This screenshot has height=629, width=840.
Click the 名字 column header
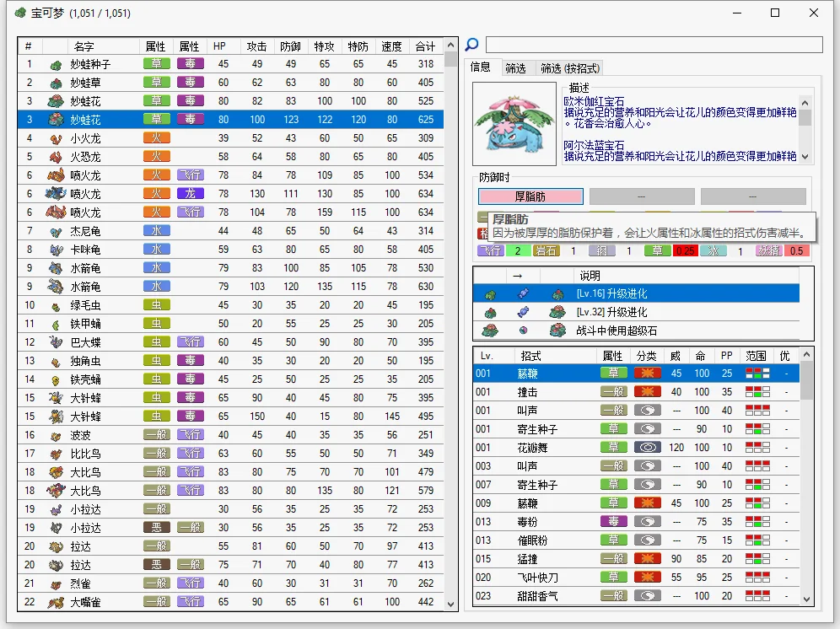(x=104, y=46)
